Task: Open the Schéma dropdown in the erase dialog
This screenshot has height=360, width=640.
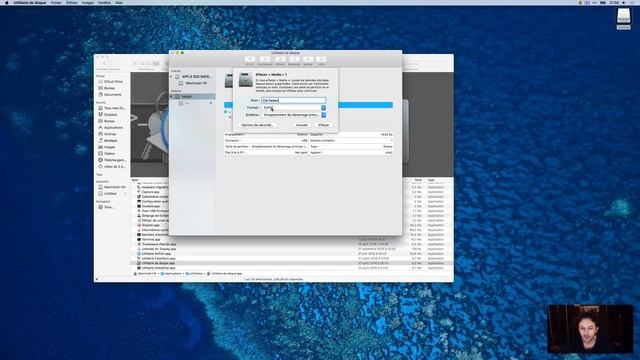Action: point(293,115)
